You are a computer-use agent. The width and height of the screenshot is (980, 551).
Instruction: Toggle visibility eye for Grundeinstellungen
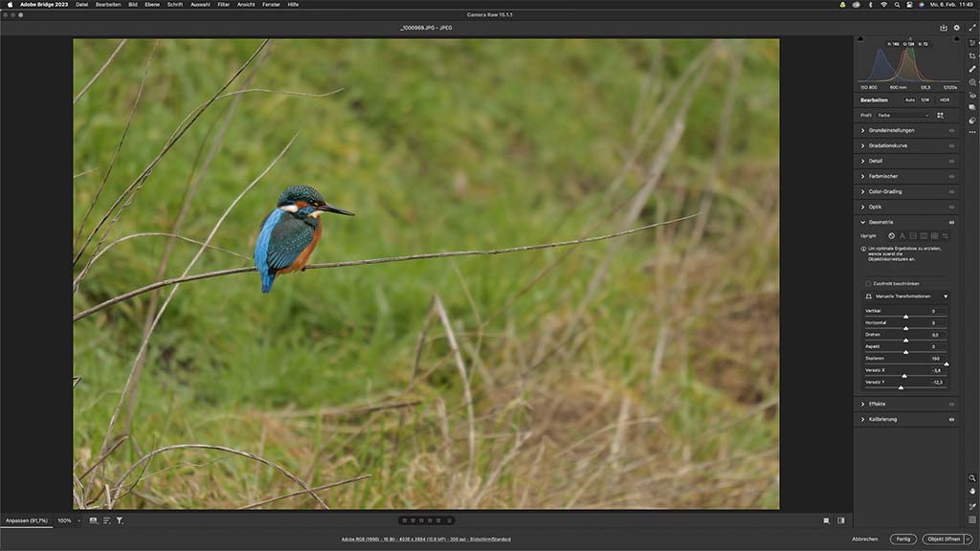pyautogui.click(x=951, y=130)
